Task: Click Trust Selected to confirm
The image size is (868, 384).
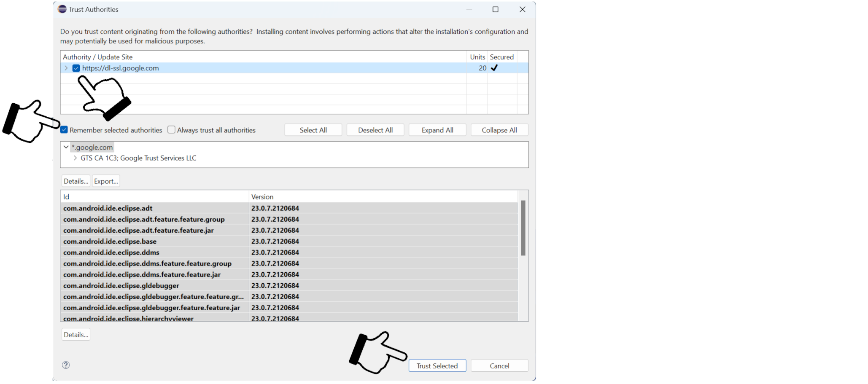Action: pyautogui.click(x=437, y=366)
